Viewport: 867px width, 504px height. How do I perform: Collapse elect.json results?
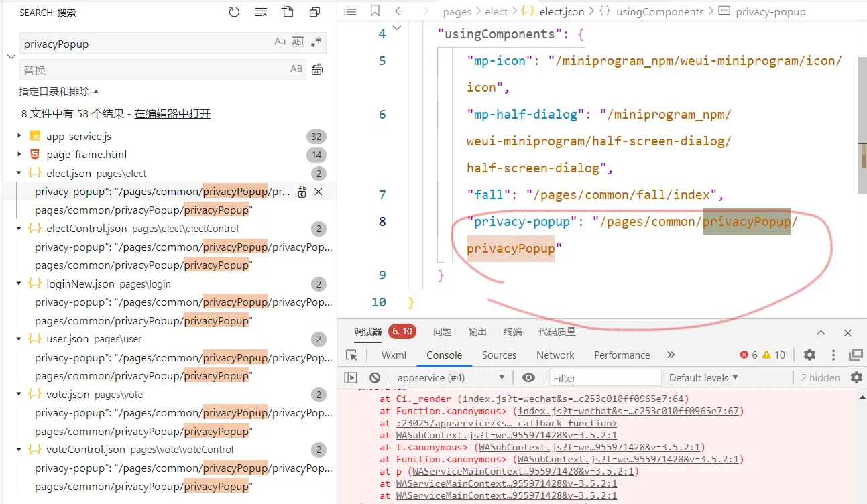[19, 173]
